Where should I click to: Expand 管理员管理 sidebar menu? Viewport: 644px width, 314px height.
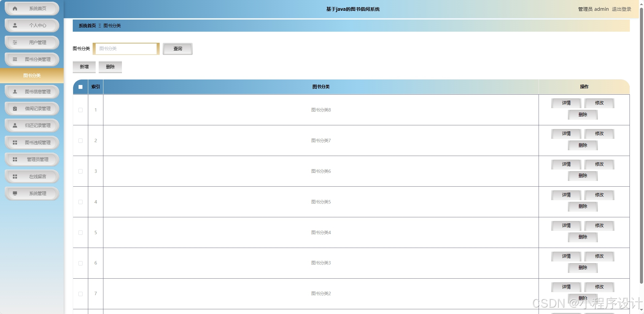32,159
